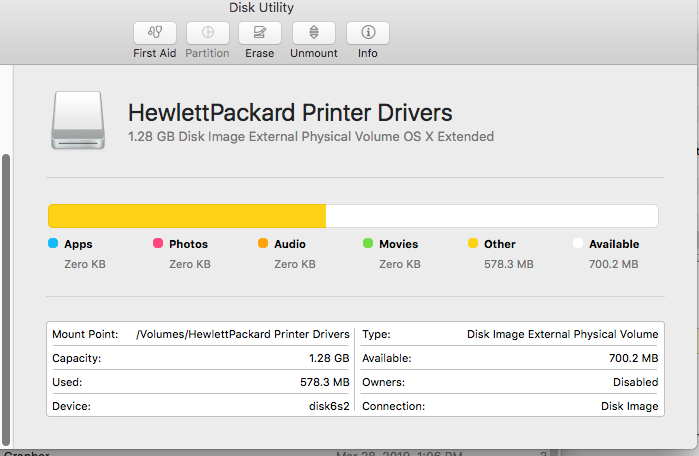Click the white Available legend dot
The height and width of the screenshot is (456, 699).
click(x=578, y=243)
